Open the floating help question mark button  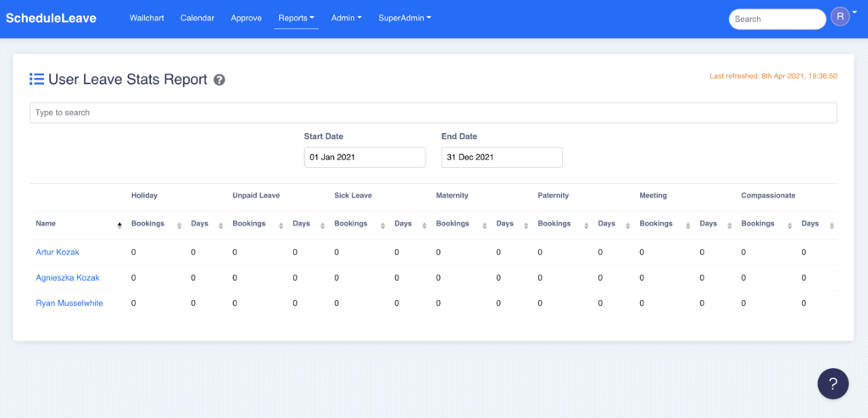[832, 382]
